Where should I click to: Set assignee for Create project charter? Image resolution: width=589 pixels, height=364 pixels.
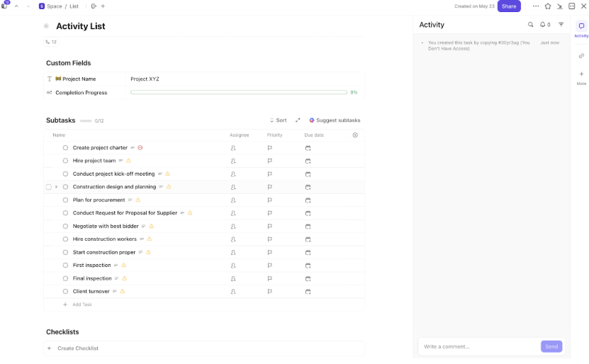(233, 148)
